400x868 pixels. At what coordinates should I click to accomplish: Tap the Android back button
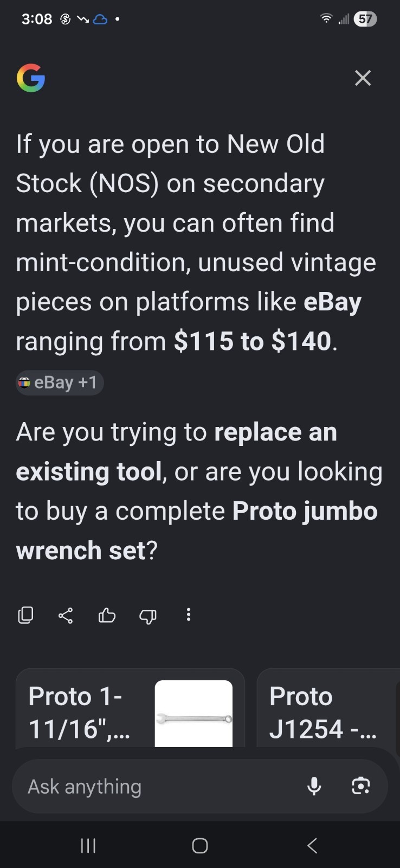[x=312, y=845]
